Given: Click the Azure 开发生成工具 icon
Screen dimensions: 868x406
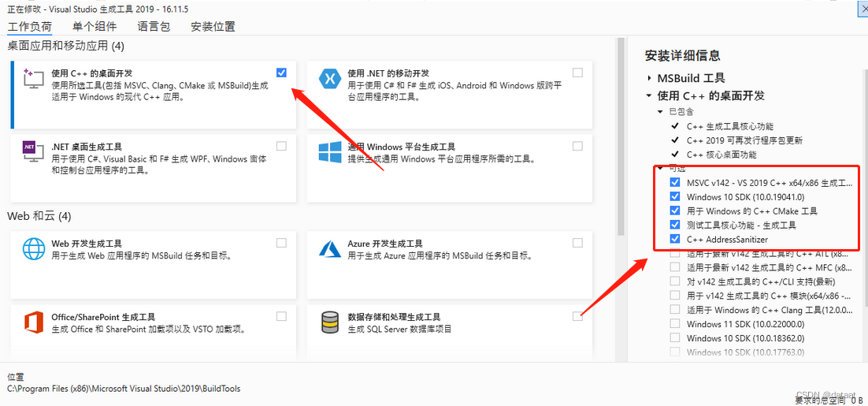Looking at the screenshot, I should point(330,248).
